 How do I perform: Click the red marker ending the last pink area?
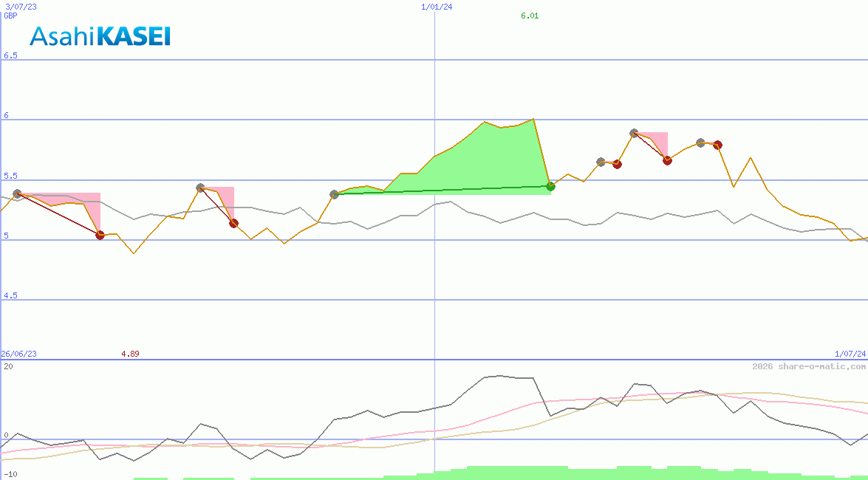click(x=667, y=160)
